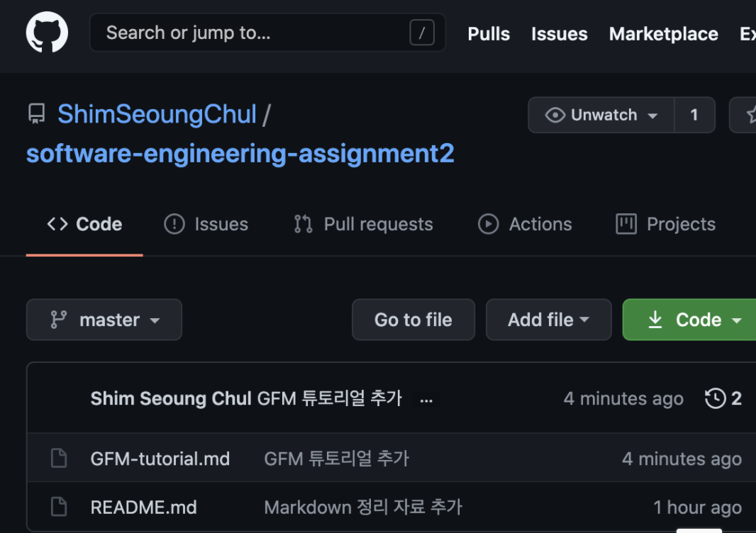This screenshot has height=533, width=756.
Task: Click the file icon beside README.md
Action: pyautogui.click(x=58, y=507)
